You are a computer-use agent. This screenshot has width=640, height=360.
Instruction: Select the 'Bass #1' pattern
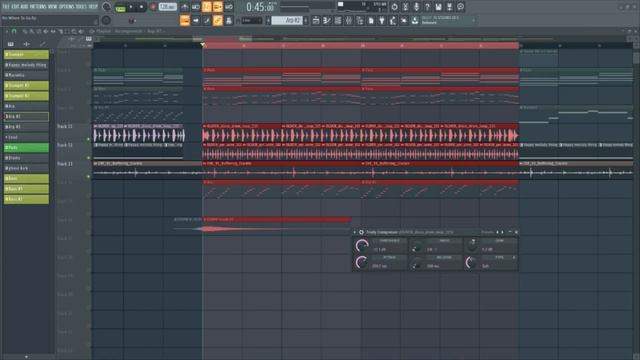click(26, 189)
